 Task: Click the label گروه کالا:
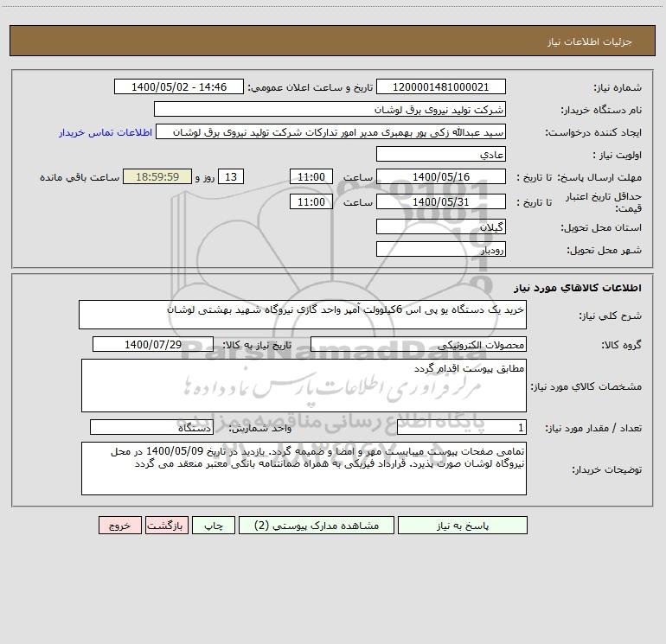pos(621,345)
